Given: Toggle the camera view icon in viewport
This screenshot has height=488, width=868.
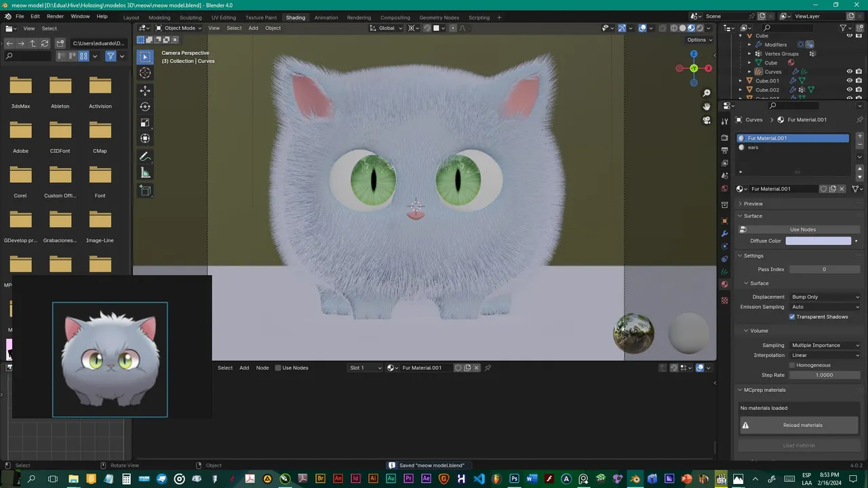Looking at the screenshot, I should click(x=707, y=120).
